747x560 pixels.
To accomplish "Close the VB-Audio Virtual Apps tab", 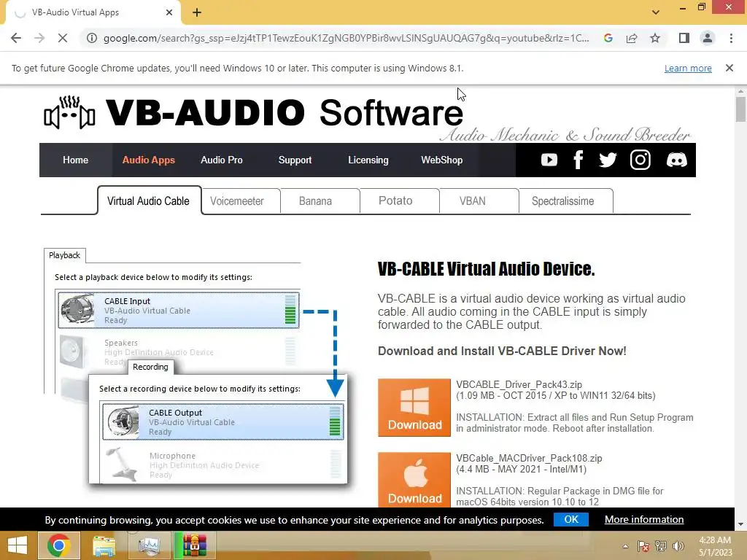I will pyautogui.click(x=169, y=12).
